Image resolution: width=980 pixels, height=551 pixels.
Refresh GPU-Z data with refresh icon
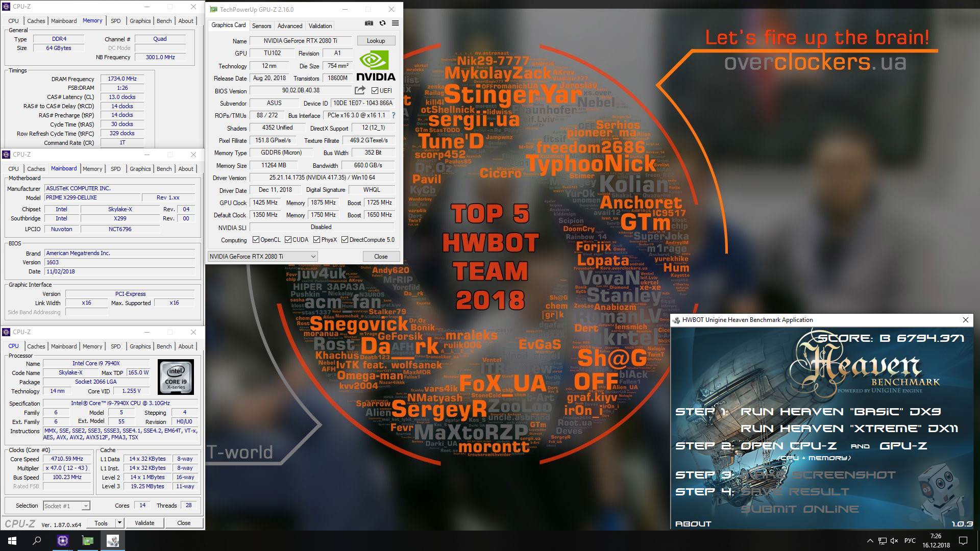(x=382, y=23)
